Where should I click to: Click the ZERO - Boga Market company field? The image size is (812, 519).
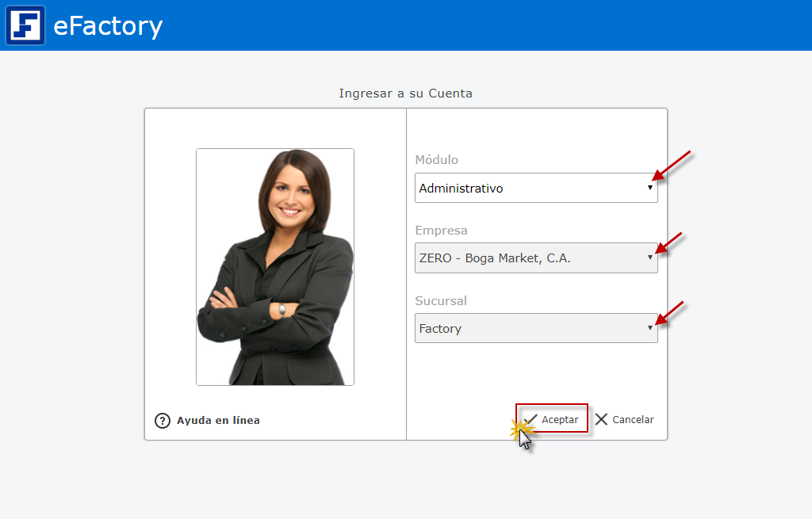pos(523,258)
